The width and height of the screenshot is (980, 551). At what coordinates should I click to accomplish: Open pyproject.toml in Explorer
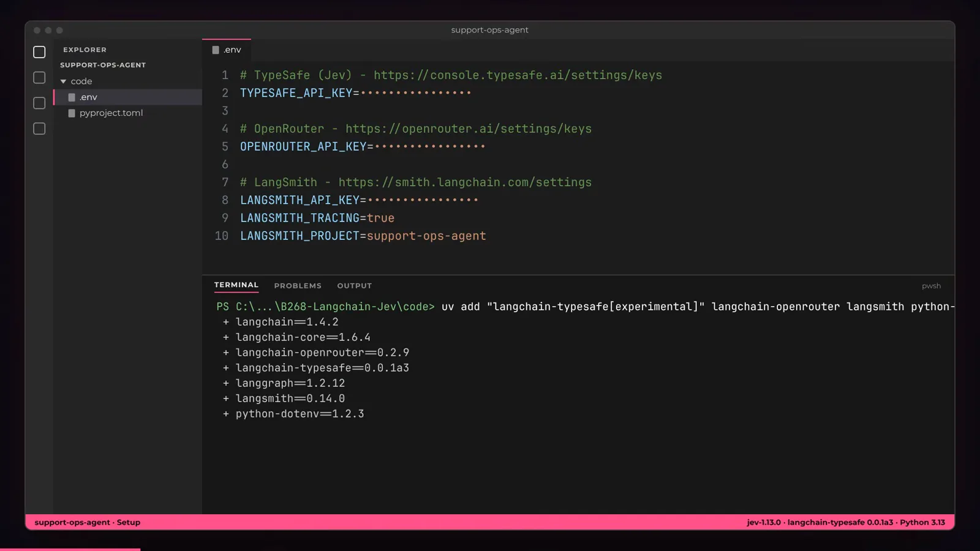[111, 113]
